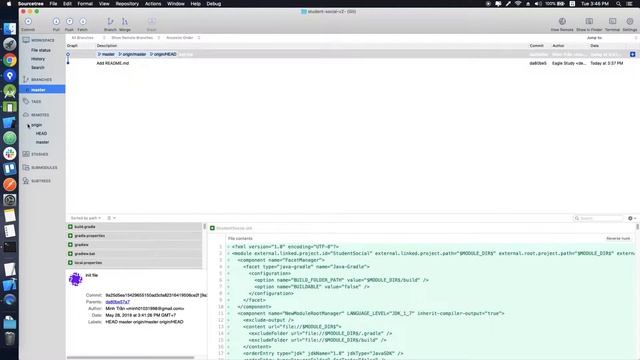
Task: Click the Tags icon in sidebar
Action: tap(26, 101)
